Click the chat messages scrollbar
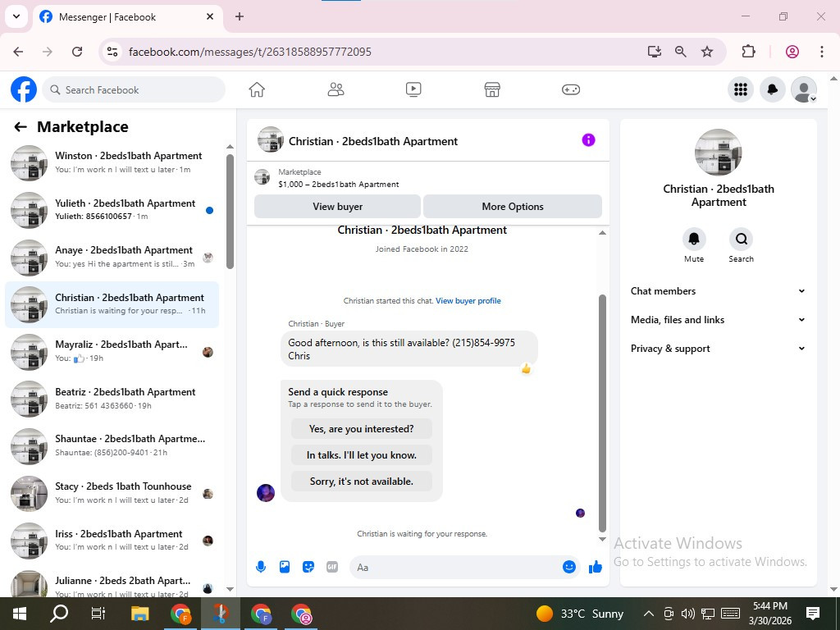The image size is (840, 630). (602, 413)
